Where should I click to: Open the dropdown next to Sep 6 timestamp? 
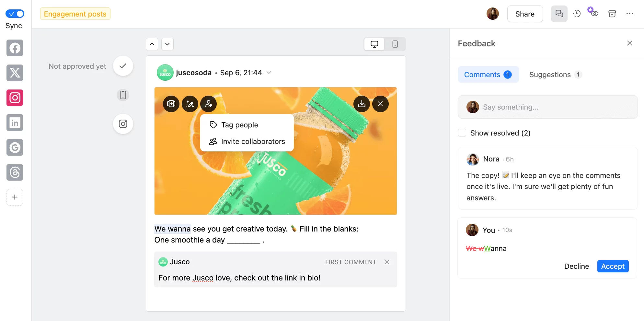click(269, 73)
